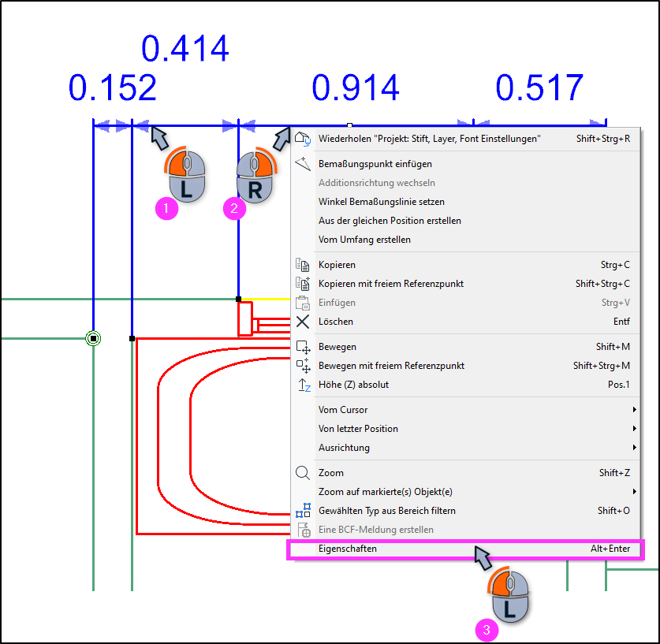Select Bemaßungspunkt einfügen menu entry
This screenshot has height=644, width=660.
(x=465, y=164)
